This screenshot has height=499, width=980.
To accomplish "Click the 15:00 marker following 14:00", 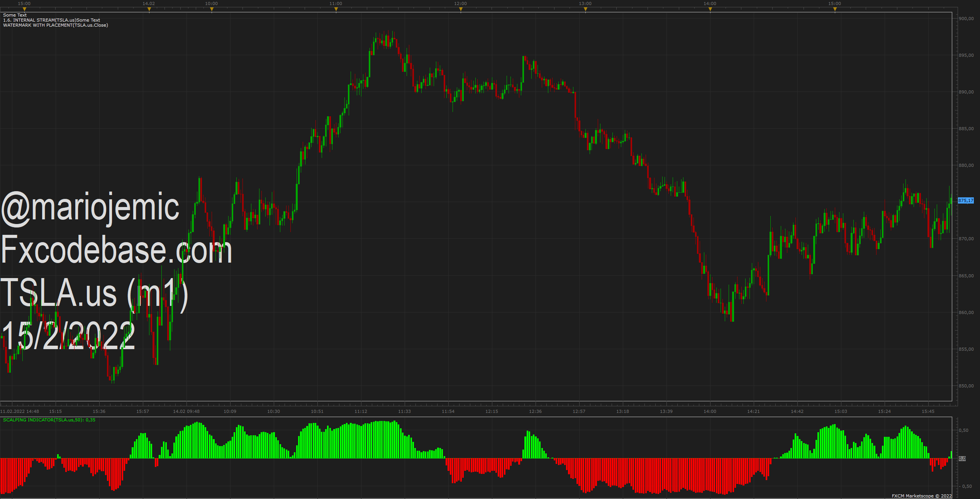I will tap(835, 10).
